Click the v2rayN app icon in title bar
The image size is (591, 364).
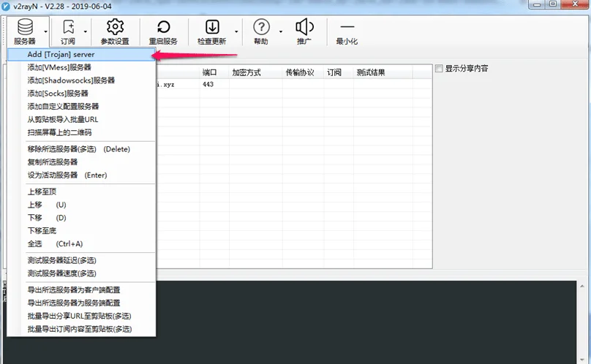6,7
